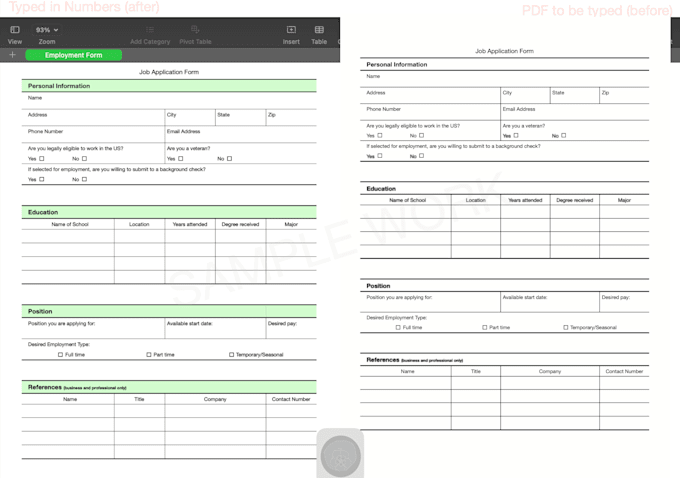
Task: Check Yes for background check in Numbers sheet
Action: point(42,179)
